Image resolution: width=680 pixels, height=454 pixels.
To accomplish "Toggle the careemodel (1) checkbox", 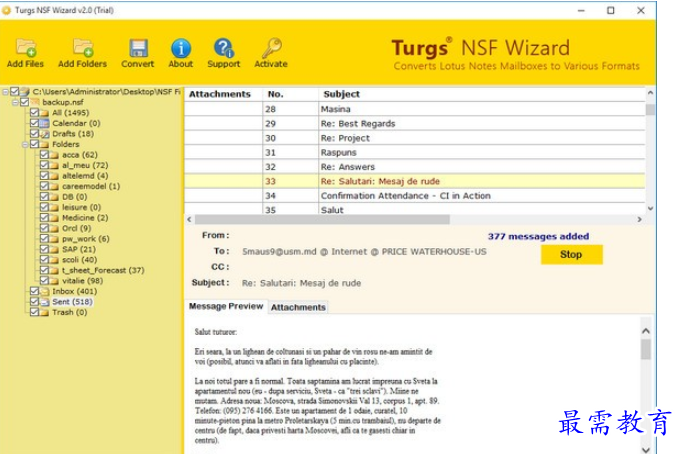I will (x=45, y=186).
